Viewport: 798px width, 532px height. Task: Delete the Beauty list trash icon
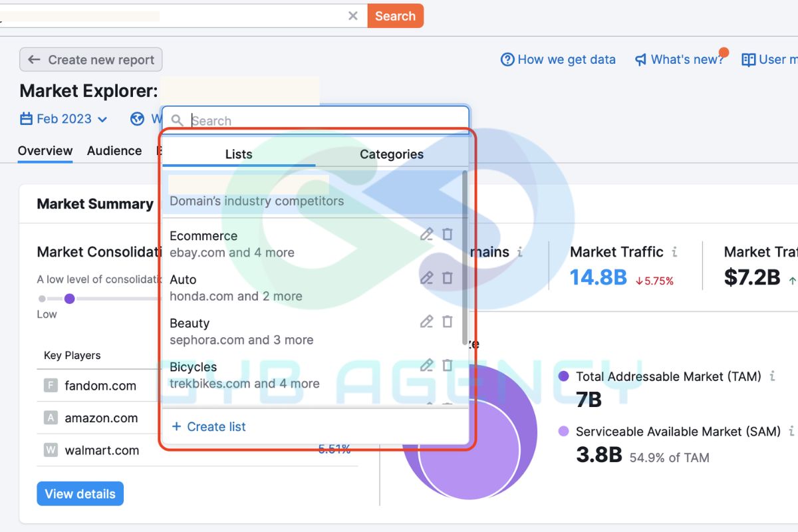[x=448, y=322]
